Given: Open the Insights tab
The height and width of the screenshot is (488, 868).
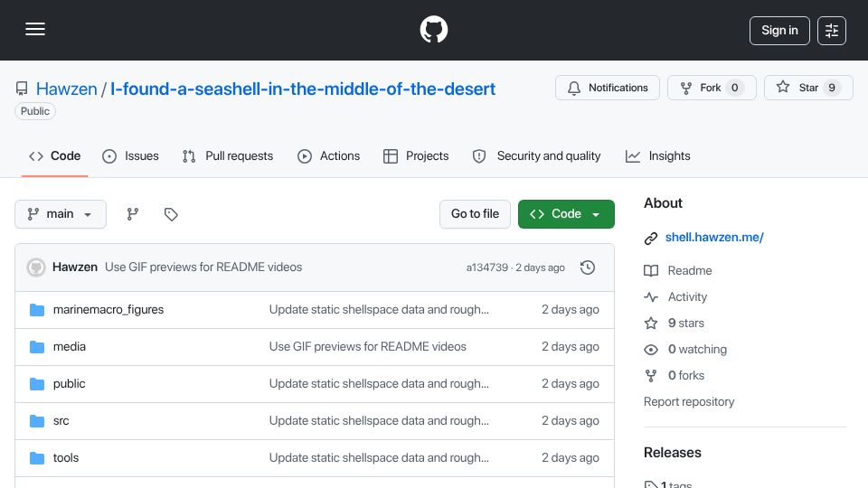Looking at the screenshot, I should 657,156.
